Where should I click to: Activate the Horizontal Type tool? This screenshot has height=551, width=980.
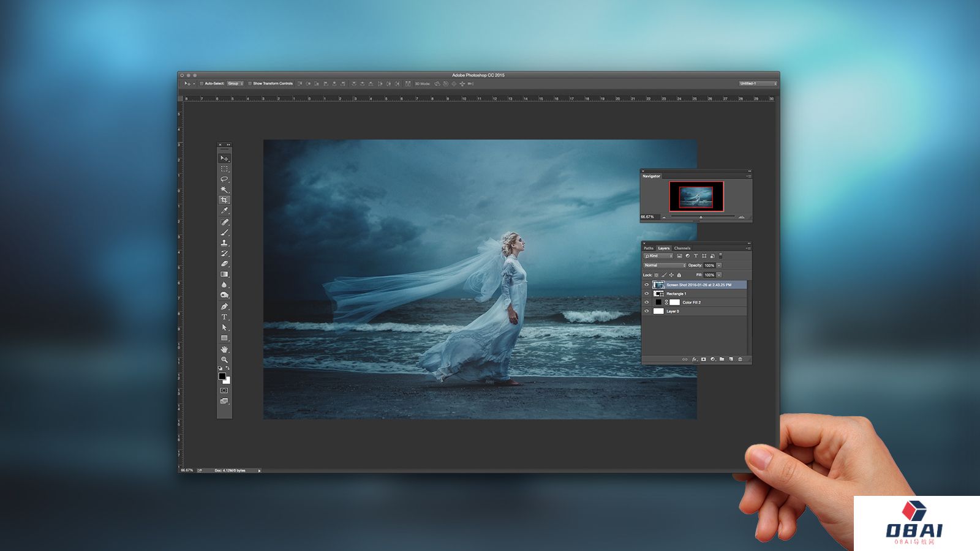224,317
